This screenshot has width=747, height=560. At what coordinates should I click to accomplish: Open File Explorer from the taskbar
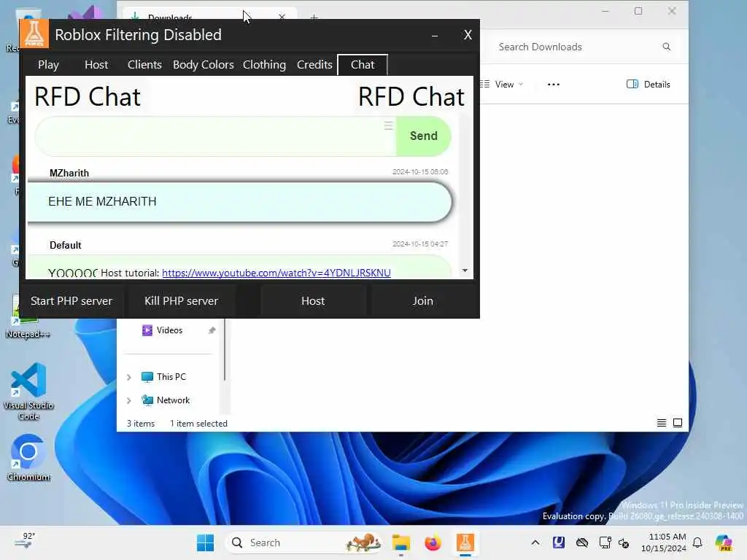tap(400, 542)
